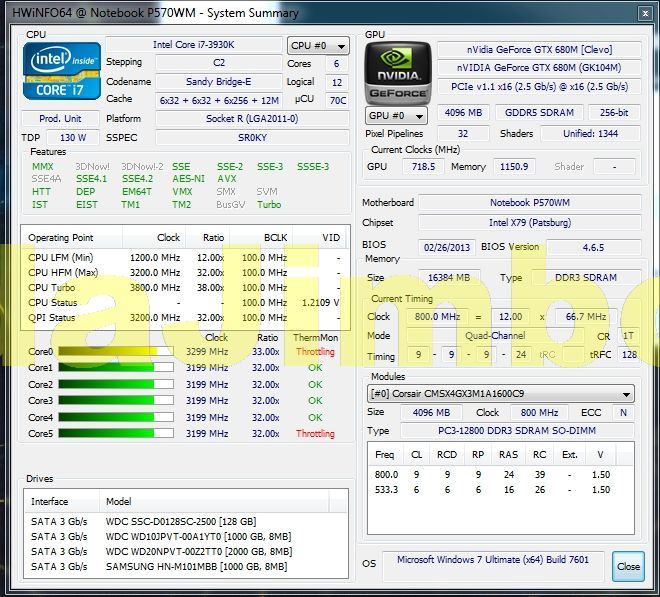Click the module Size 4096 MB field
Image resolution: width=660 pixels, height=597 pixels.
tap(431, 413)
